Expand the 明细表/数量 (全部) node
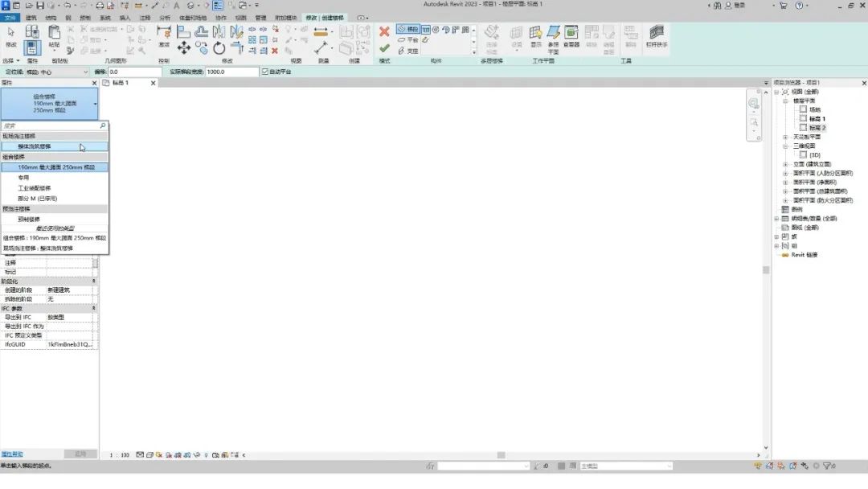This screenshot has height=489, width=868. pyautogui.click(x=776, y=219)
